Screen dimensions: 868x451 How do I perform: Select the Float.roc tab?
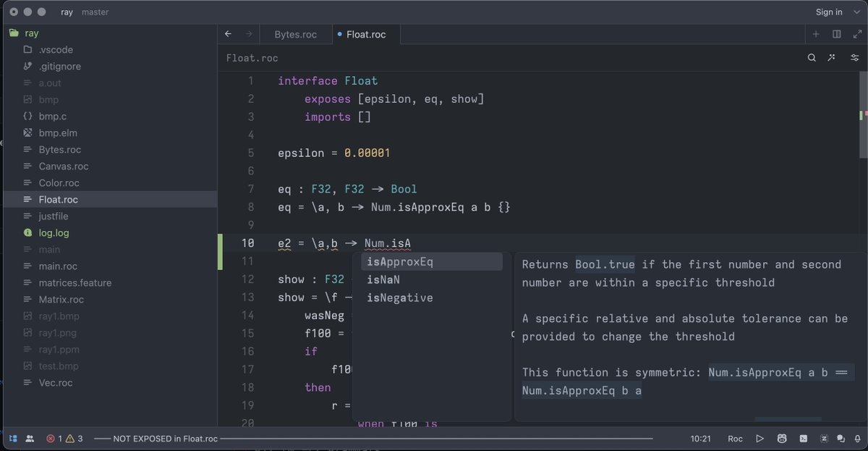(365, 34)
